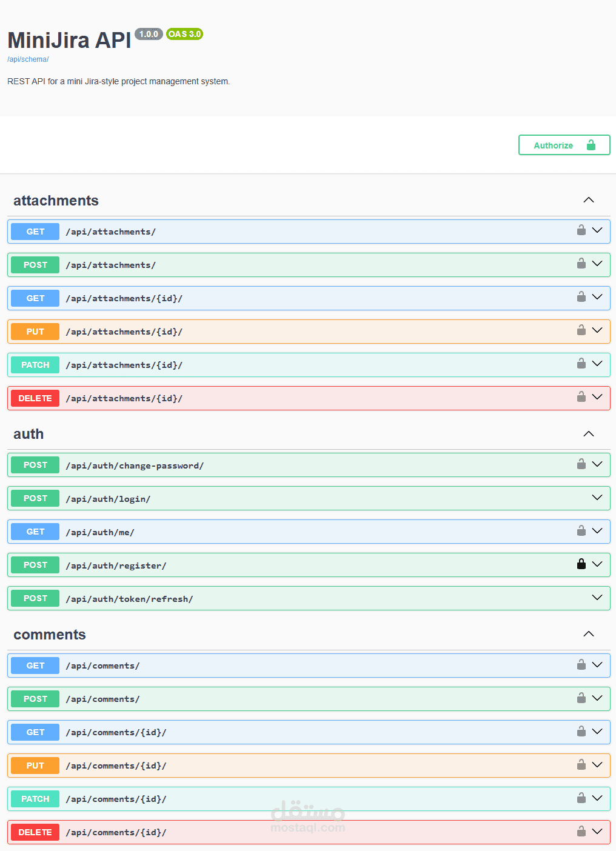The height and width of the screenshot is (851, 616).
Task: Expand /api/auth/register/ chevron
Action: pos(597,564)
